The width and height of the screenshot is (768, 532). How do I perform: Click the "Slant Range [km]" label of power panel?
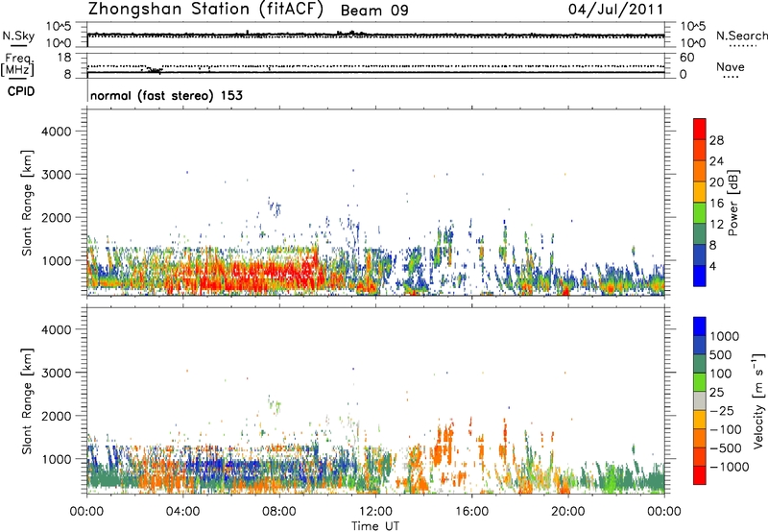(27, 203)
